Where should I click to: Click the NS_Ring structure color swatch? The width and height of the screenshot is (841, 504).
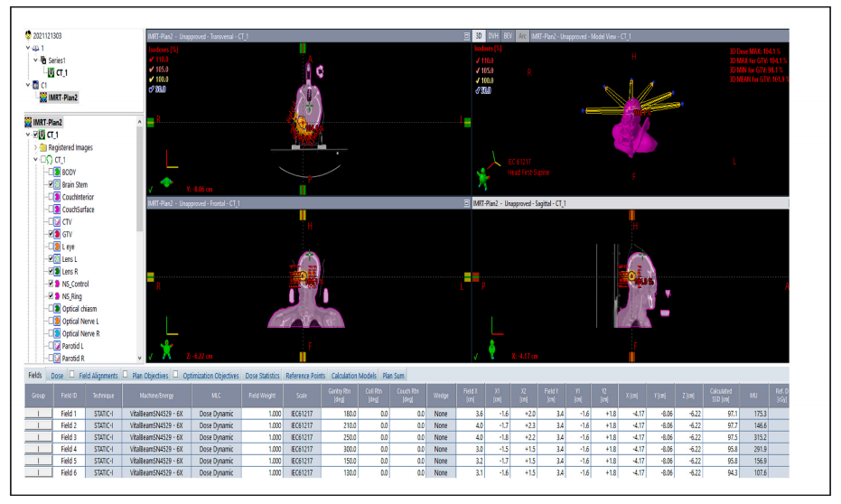pos(55,296)
